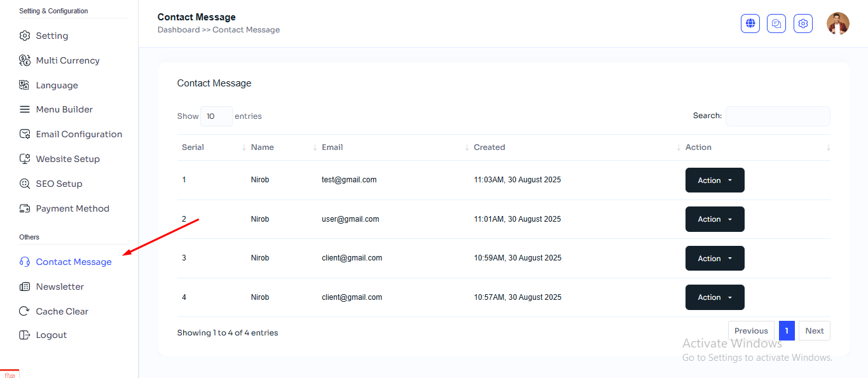The height and width of the screenshot is (378, 868).
Task: Open SEO Setup menu item
Action: [59, 184]
